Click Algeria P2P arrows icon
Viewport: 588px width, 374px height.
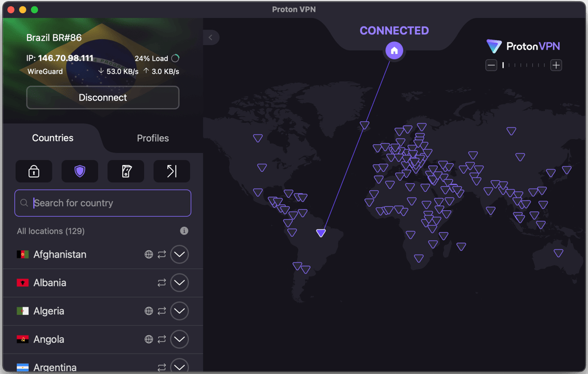tap(161, 311)
